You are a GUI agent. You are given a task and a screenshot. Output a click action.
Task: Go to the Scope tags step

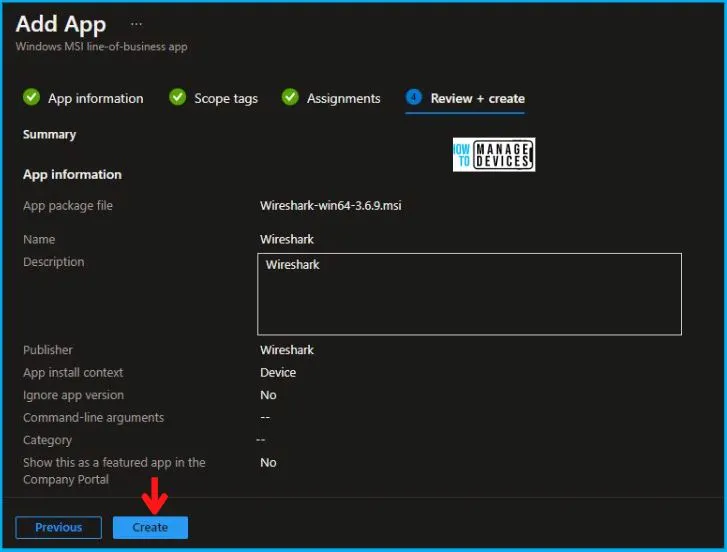226,99
